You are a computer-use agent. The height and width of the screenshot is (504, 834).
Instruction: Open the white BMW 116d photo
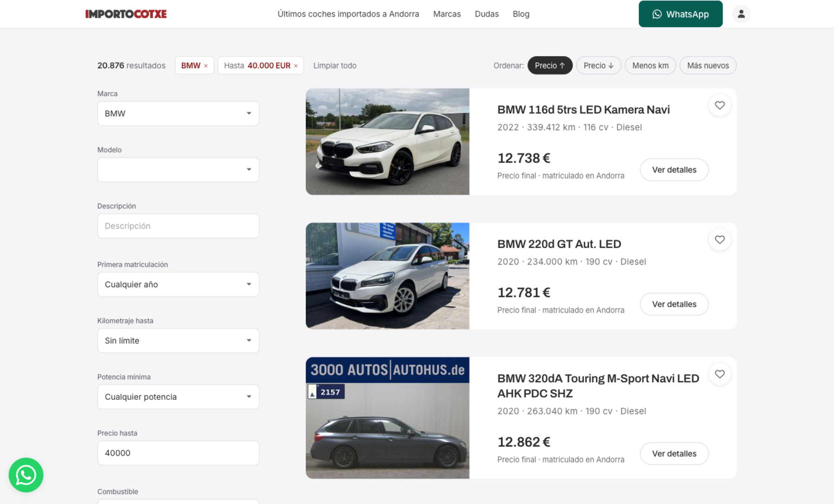pos(387,142)
